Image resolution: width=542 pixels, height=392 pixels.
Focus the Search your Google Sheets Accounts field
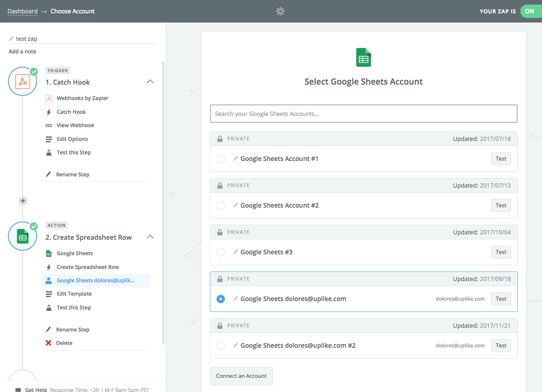[364, 114]
